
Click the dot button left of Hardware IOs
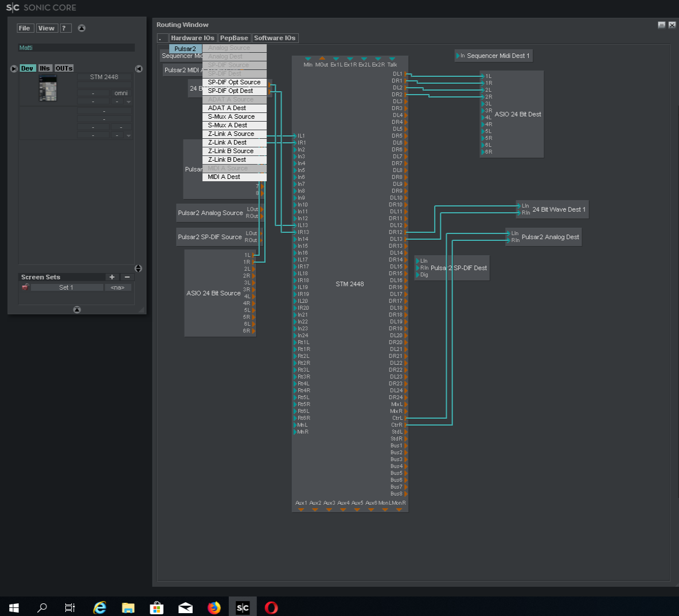coord(162,38)
